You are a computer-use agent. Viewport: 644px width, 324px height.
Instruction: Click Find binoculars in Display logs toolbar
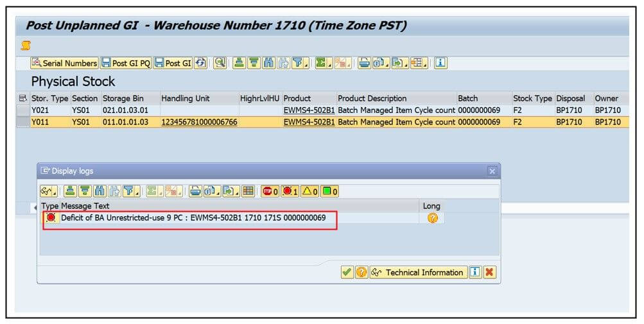[100, 191]
